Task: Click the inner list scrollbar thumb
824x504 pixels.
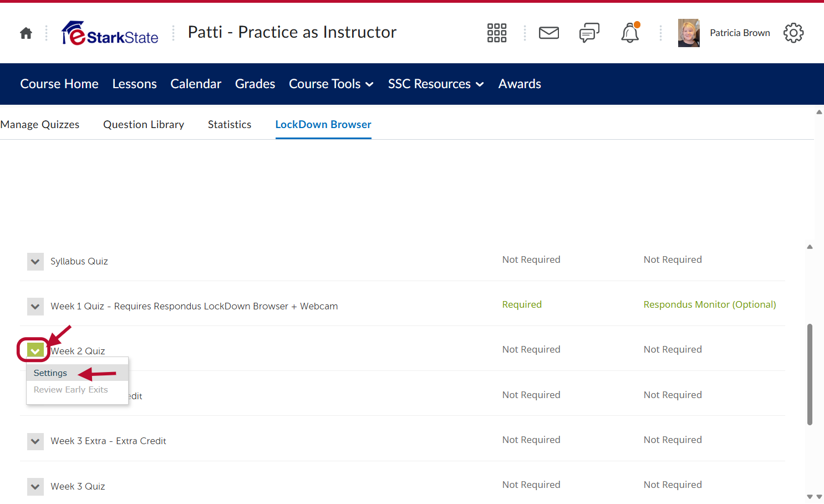Action: pos(810,374)
